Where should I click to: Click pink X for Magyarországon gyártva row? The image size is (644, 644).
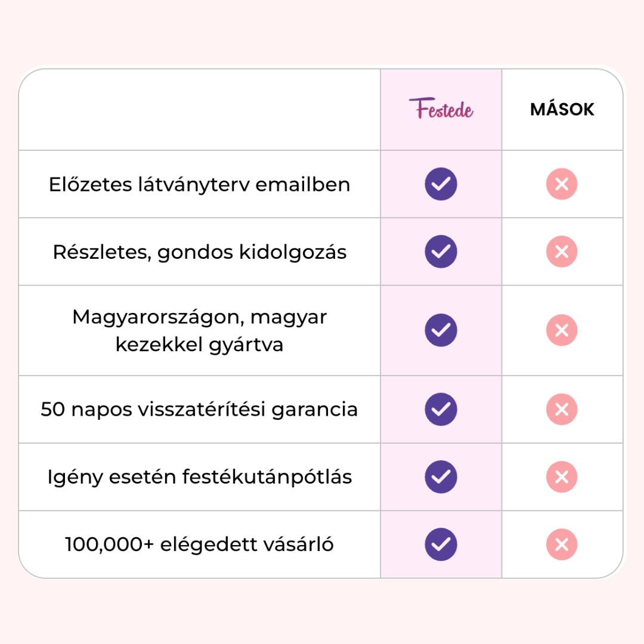point(562,330)
